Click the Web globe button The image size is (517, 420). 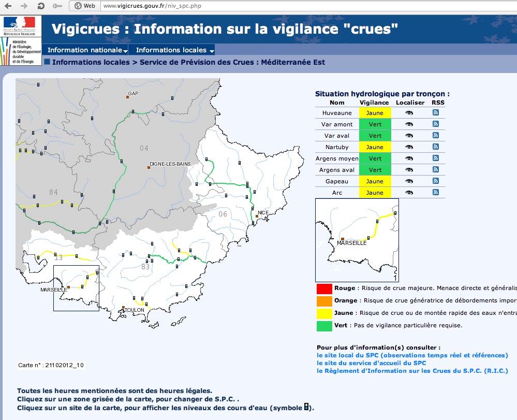click(x=85, y=6)
